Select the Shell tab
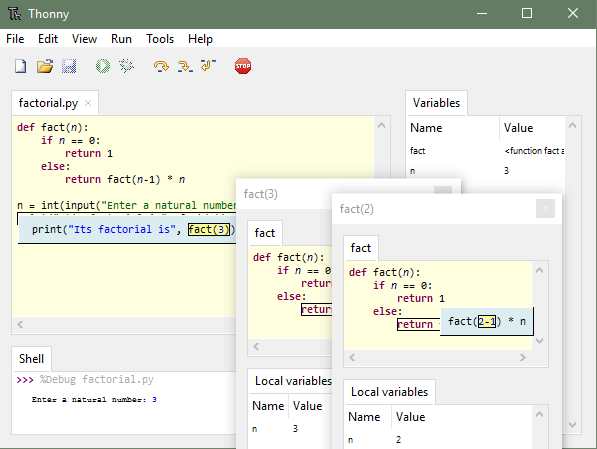The height and width of the screenshot is (449, 597). coord(31,359)
